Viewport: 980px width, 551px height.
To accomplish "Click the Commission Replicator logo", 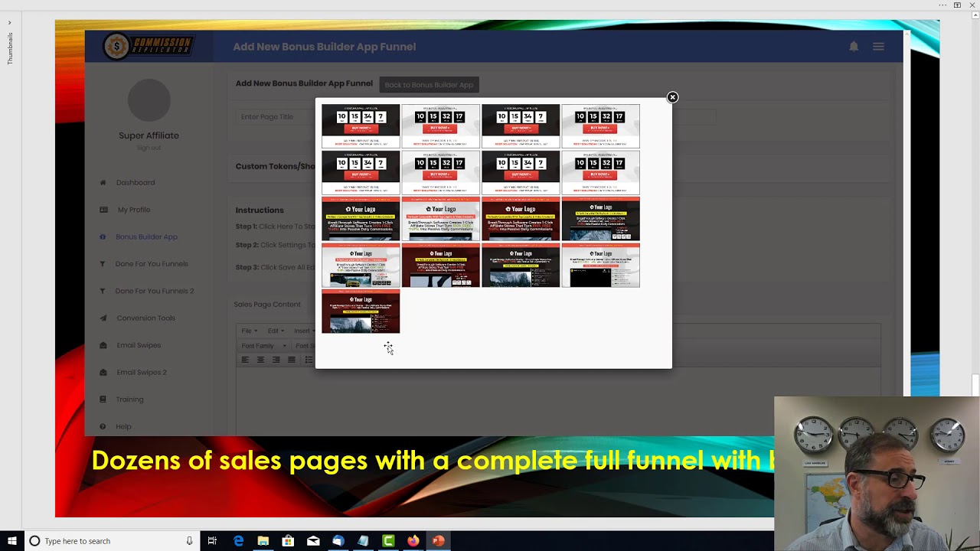I will point(149,47).
